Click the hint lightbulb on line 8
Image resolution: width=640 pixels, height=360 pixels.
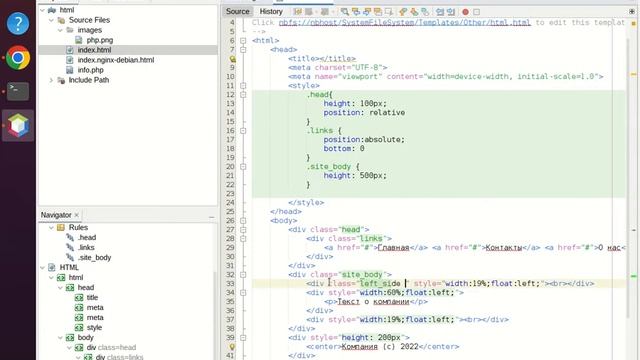point(232,58)
